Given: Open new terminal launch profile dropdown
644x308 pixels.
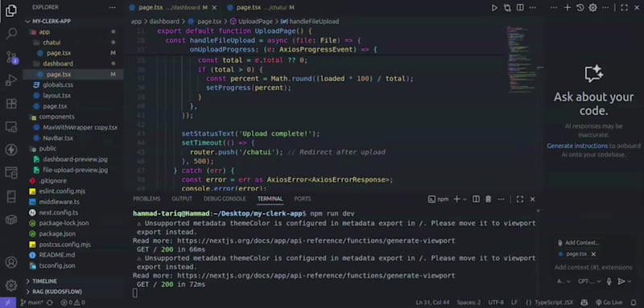Looking at the screenshot, I should click(x=465, y=199).
